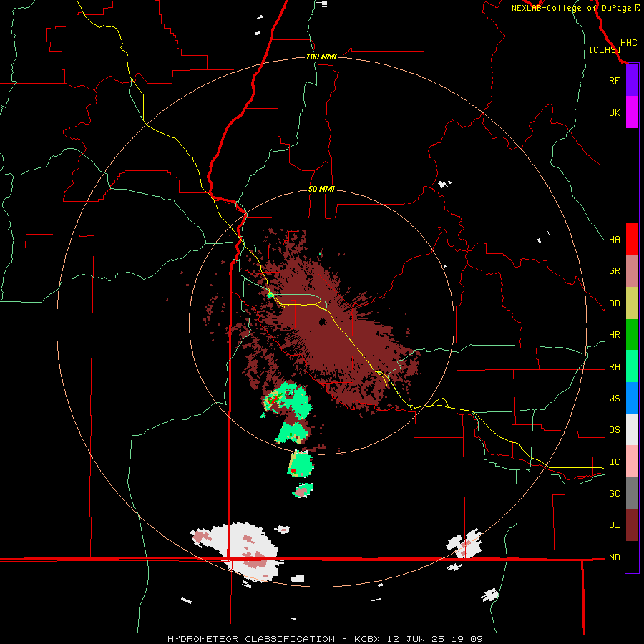This screenshot has height=644, width=644.
Task: Select the dusty pink GR legend swatch
Action: (x=632, y=271)
